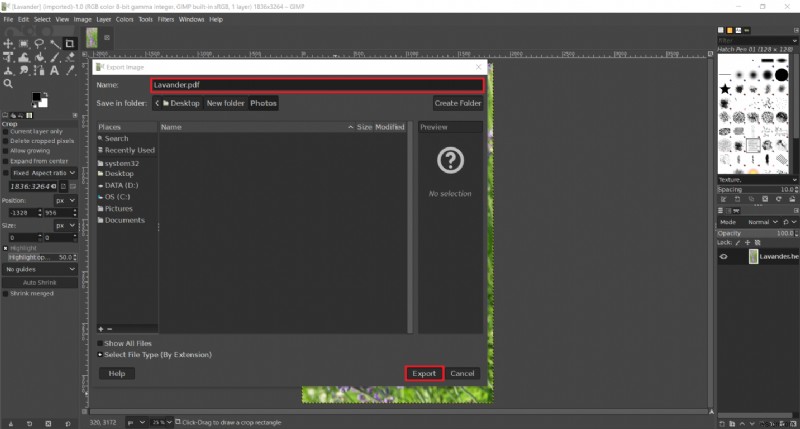Open the No guides dropdown
800x429 pixels.
click(x=41, y=269)
